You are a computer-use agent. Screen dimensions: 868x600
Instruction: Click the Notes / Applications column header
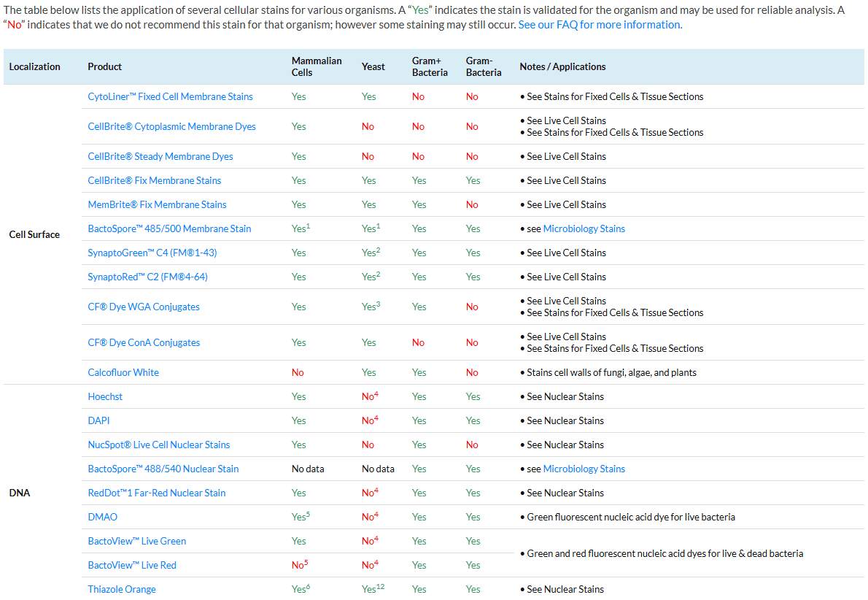coord(562,66)
